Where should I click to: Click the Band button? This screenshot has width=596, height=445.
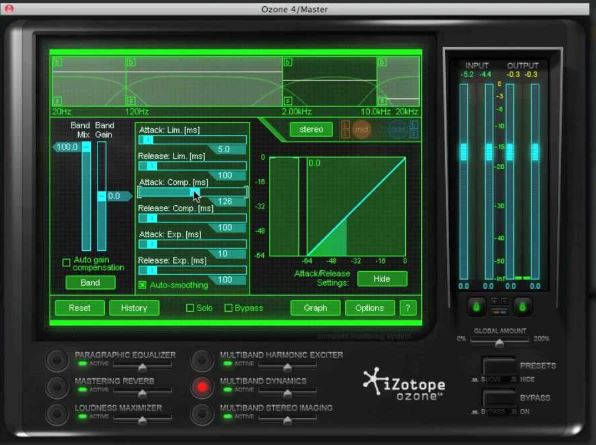pyautogui.click(x=90, y=283)
